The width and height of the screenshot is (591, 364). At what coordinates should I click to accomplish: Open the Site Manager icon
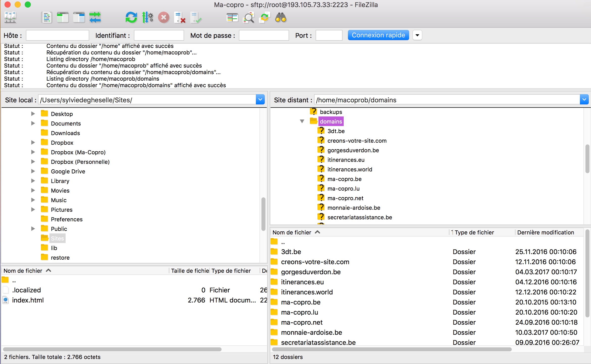(10, 18)
